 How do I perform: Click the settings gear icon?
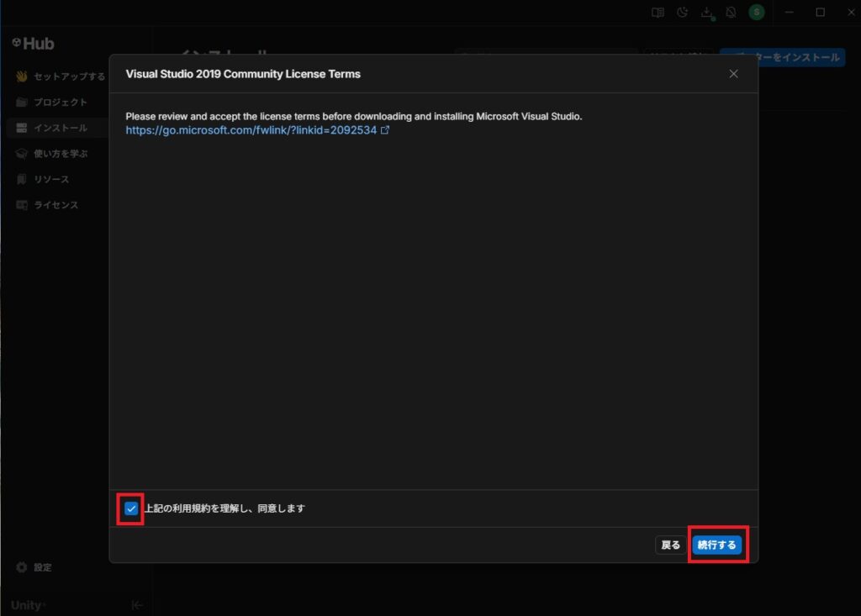(21, 567)
